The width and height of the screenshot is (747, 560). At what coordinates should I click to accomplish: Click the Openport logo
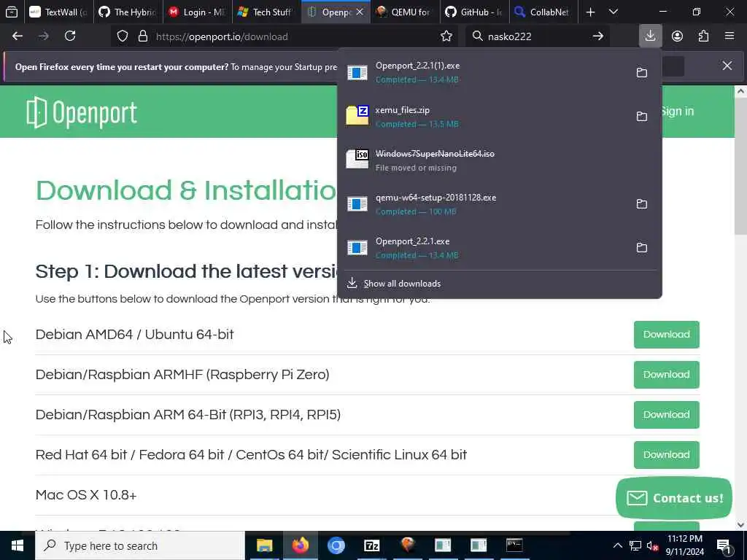point(82,112)
